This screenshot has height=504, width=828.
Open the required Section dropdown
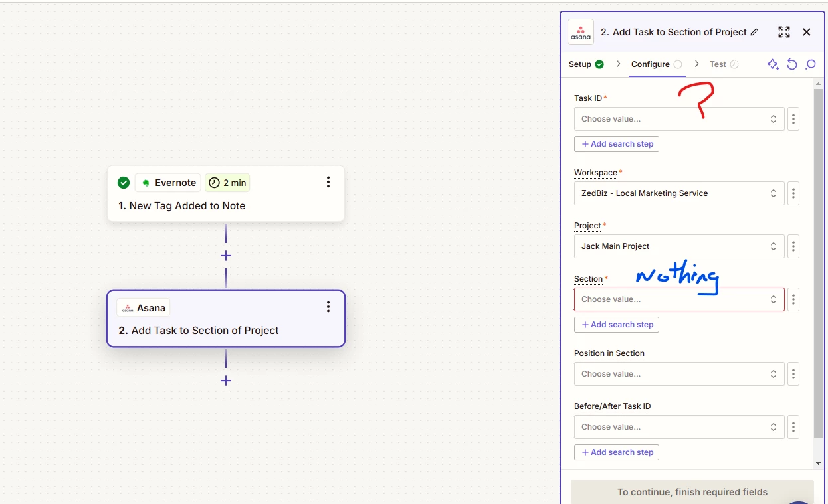[679, 299]
